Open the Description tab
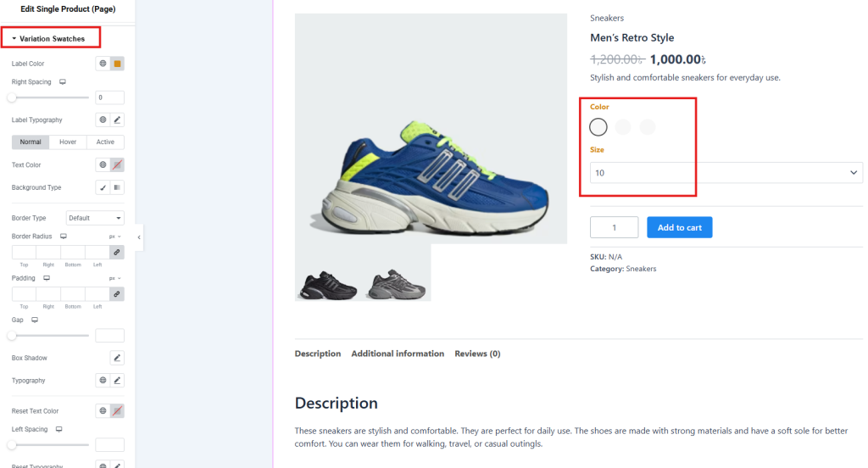Screen dimensions: 868x468 318,354
